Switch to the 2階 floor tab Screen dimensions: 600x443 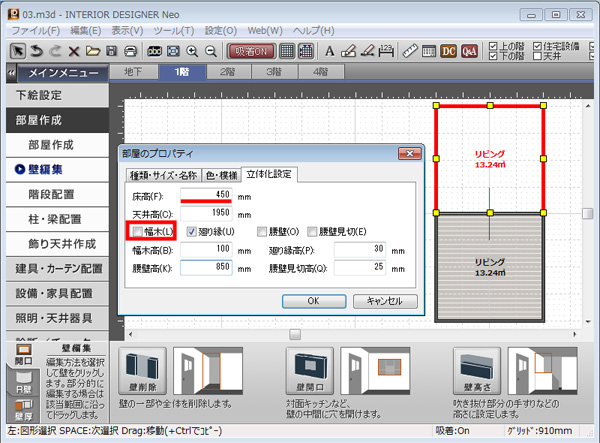tap(226, 72)
